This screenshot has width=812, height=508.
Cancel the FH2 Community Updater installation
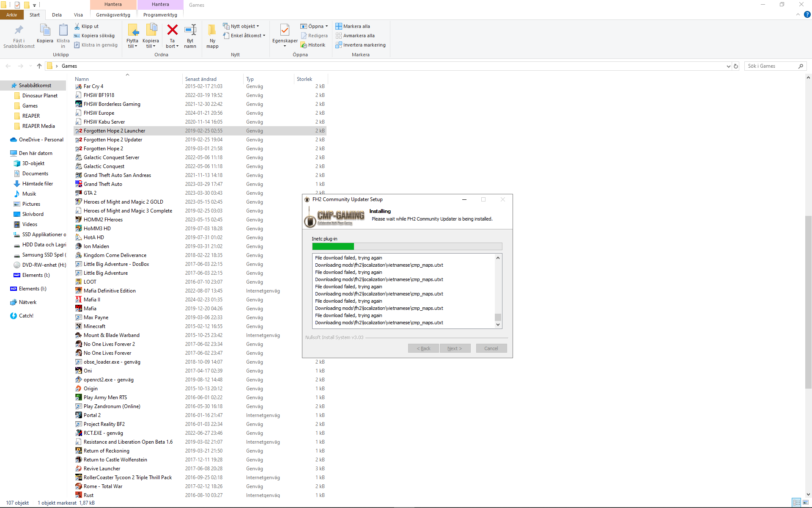pyautogui.click(x=491, y=348)
